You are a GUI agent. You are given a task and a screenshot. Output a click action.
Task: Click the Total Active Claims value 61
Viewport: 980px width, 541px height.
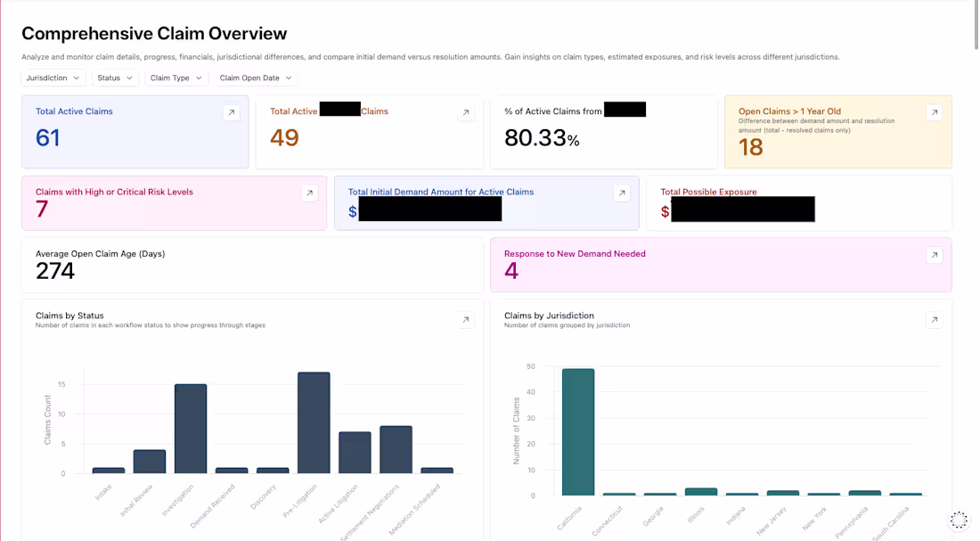click(x=48, y=137)
